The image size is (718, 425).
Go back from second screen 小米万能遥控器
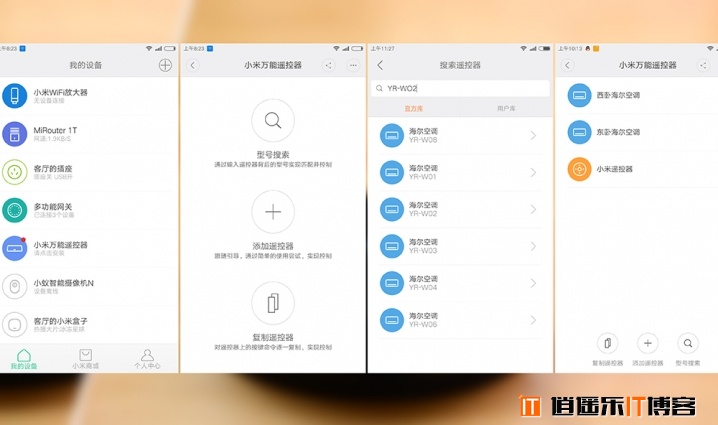coord(193,65)
